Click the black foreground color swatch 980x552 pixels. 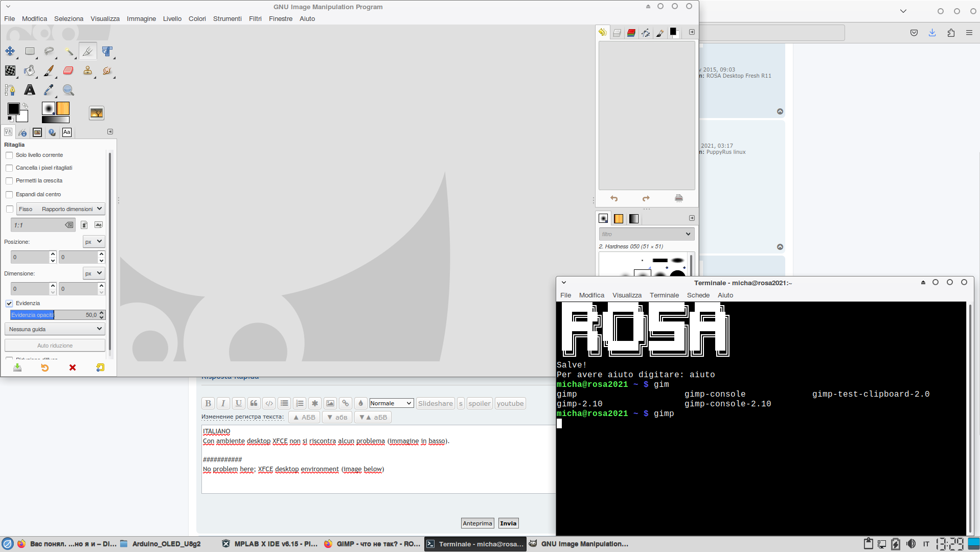[13, 108]
